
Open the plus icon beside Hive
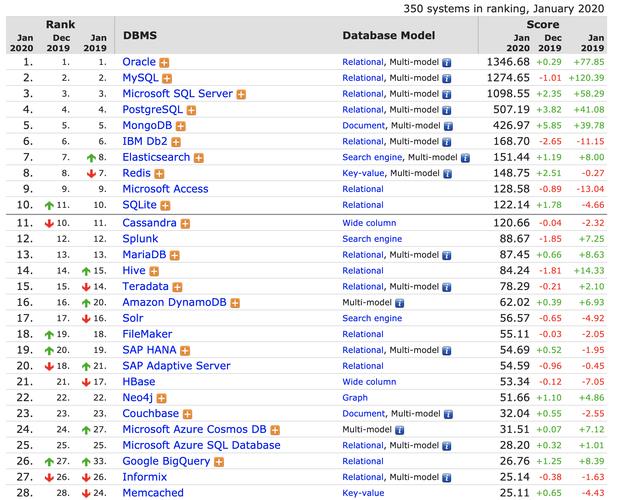154,271
